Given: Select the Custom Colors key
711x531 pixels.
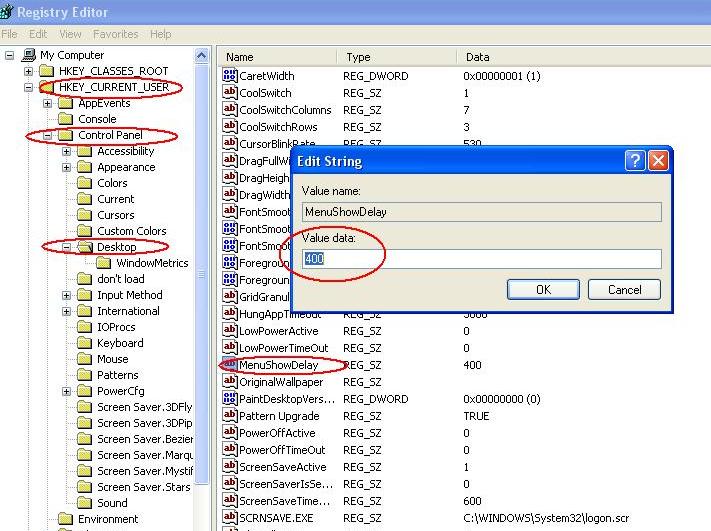Looking at the screenshot, I should click(131, 231).
